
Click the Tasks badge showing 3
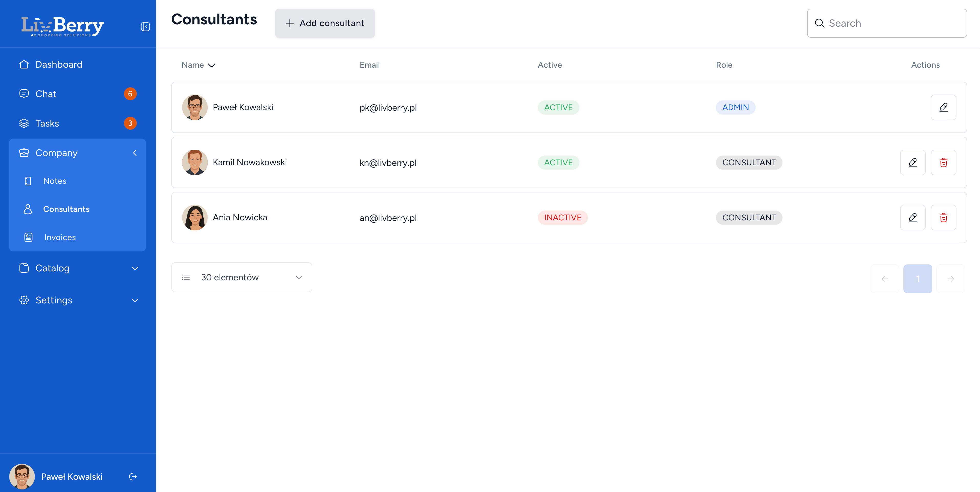click(130, 123)
